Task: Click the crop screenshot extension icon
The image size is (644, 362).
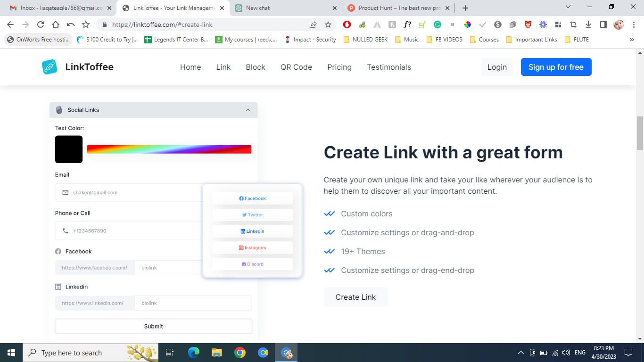Action: pyautogui.click(x=573, y=25)
